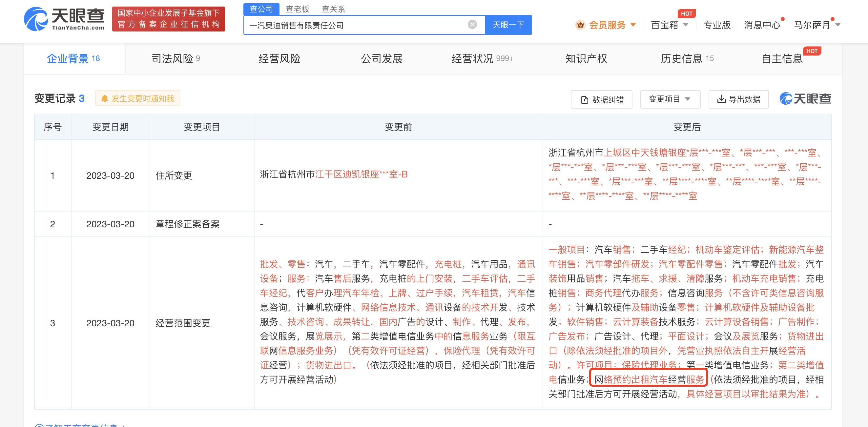Click the 变更前 column header

point(398,127)
